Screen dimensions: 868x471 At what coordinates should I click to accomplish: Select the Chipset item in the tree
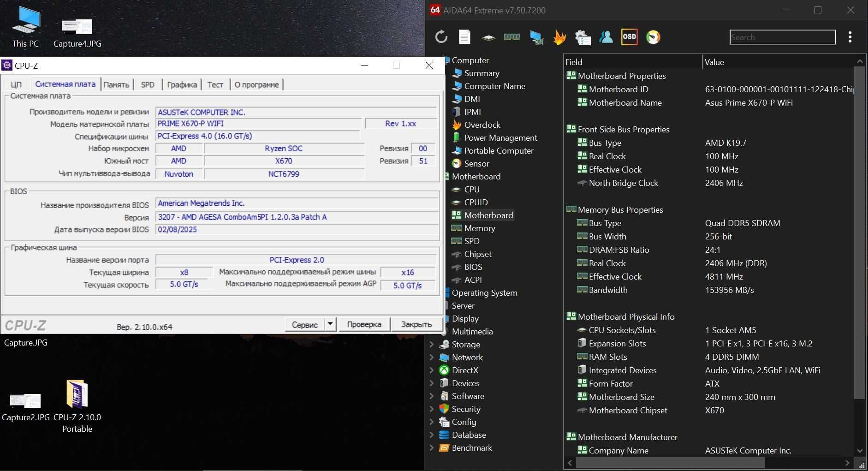click(x=477, y=254)
